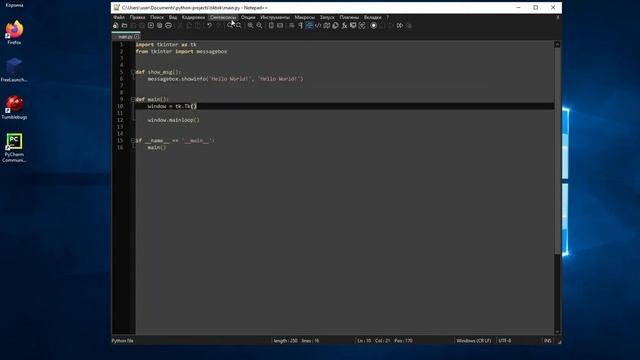Click the Python file status field
Screen dimensions: 640x360
[x=122, y=340]
